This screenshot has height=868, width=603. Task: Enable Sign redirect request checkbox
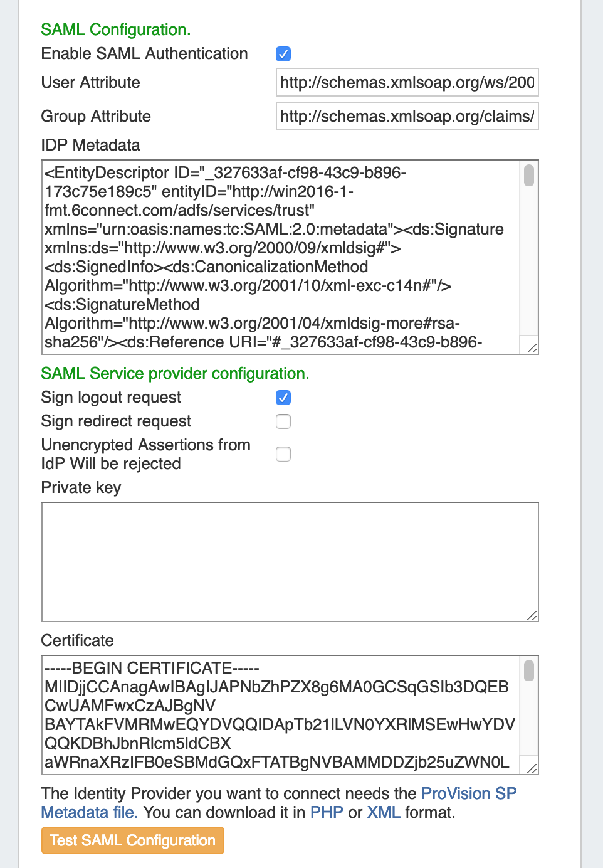pyautogui.click(x=283, y=421)
